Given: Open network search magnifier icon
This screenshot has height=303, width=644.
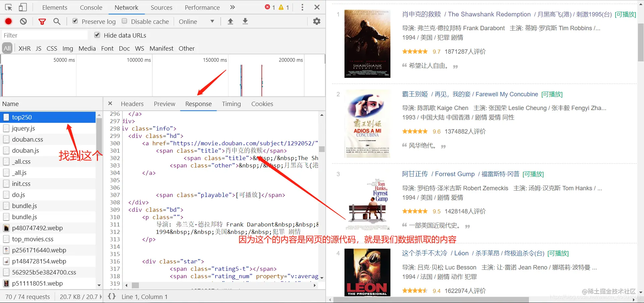Looking at the screenshot, I should (57, 21).
